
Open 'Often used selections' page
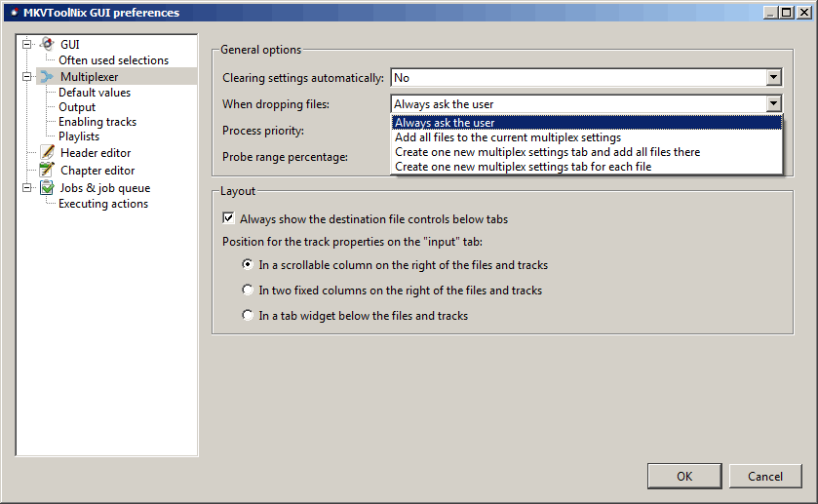click(x=113, y=60)
